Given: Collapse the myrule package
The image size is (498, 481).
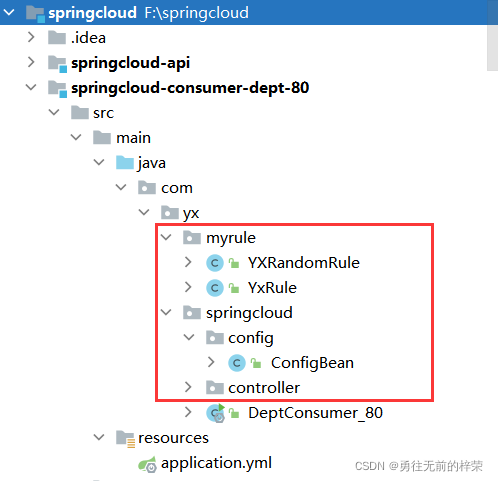Looking at the screenshot, I should (x=166, y=237).
